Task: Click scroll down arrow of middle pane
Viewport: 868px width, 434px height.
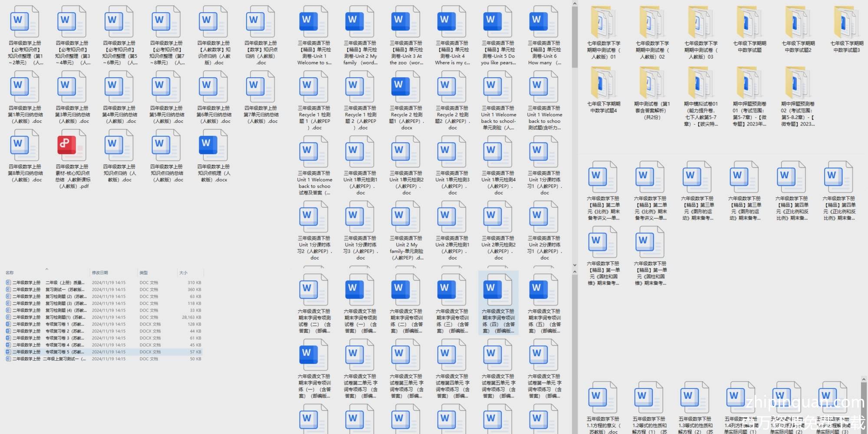Action: click(x=575, y=265)
